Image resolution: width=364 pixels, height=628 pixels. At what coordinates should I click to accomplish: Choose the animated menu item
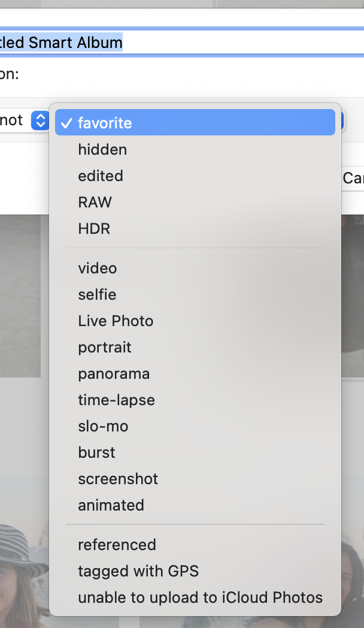tap(111, 505)
